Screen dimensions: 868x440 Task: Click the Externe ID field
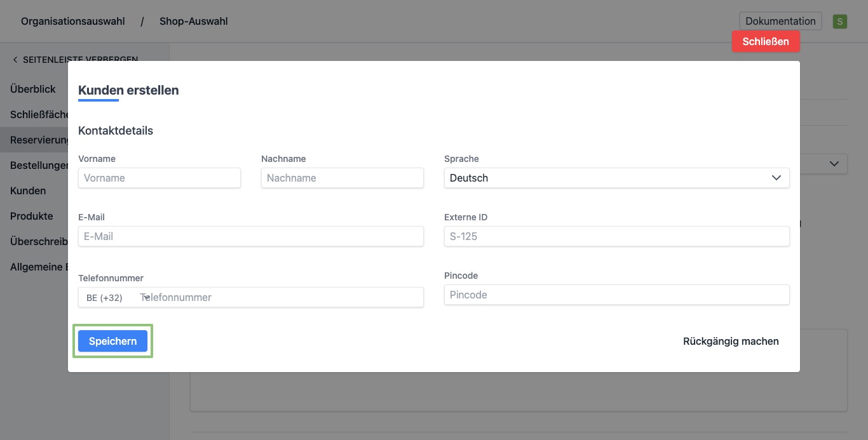point(616,236)
